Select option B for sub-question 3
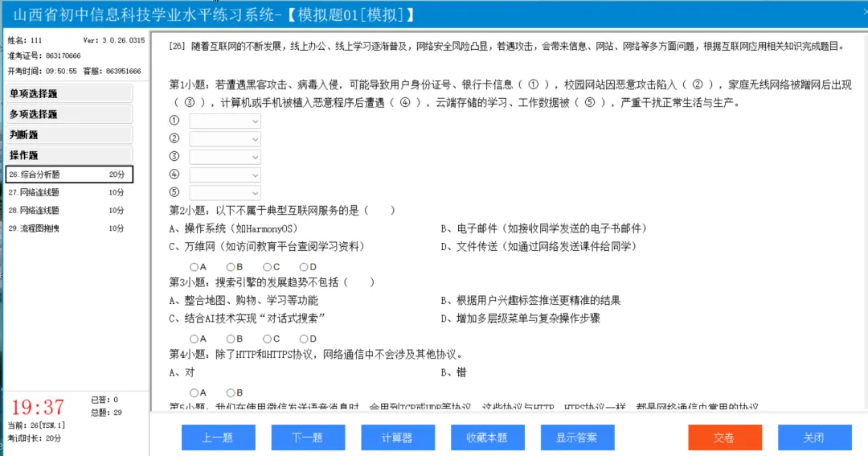The width and height of the screenshot is (868, 456). coord(231,339)
